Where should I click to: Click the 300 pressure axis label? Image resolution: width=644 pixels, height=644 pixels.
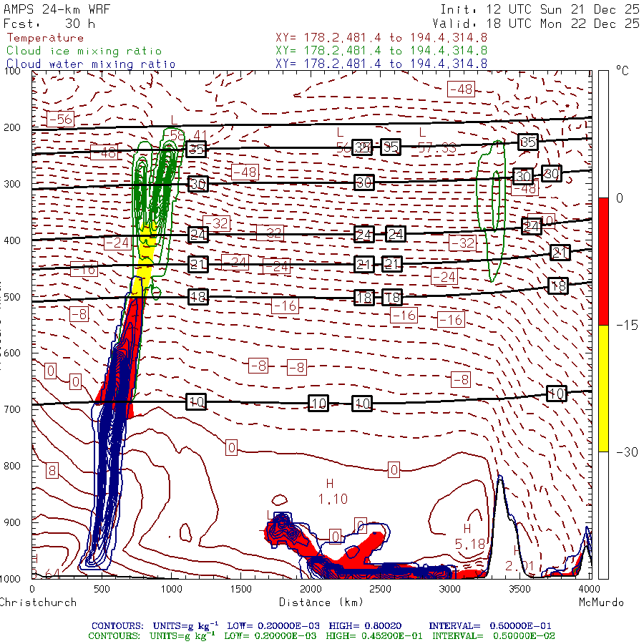[12, 184]
